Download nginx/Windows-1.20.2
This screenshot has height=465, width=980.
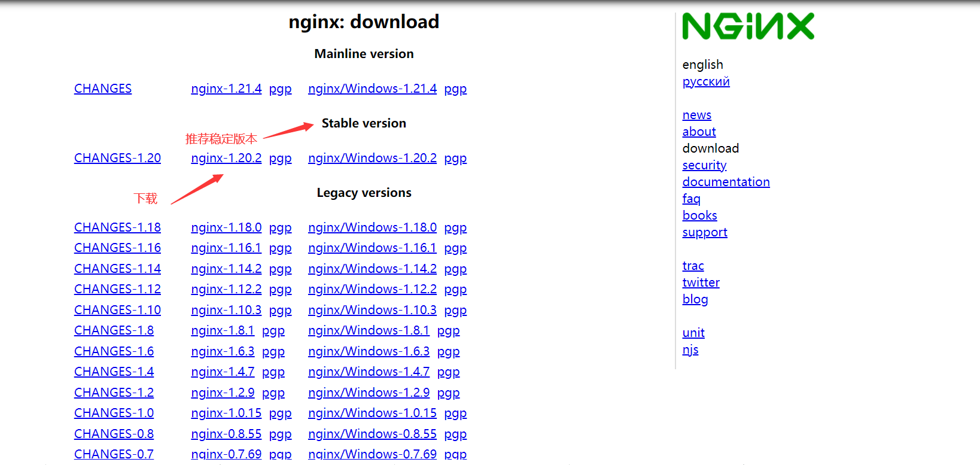372,158
